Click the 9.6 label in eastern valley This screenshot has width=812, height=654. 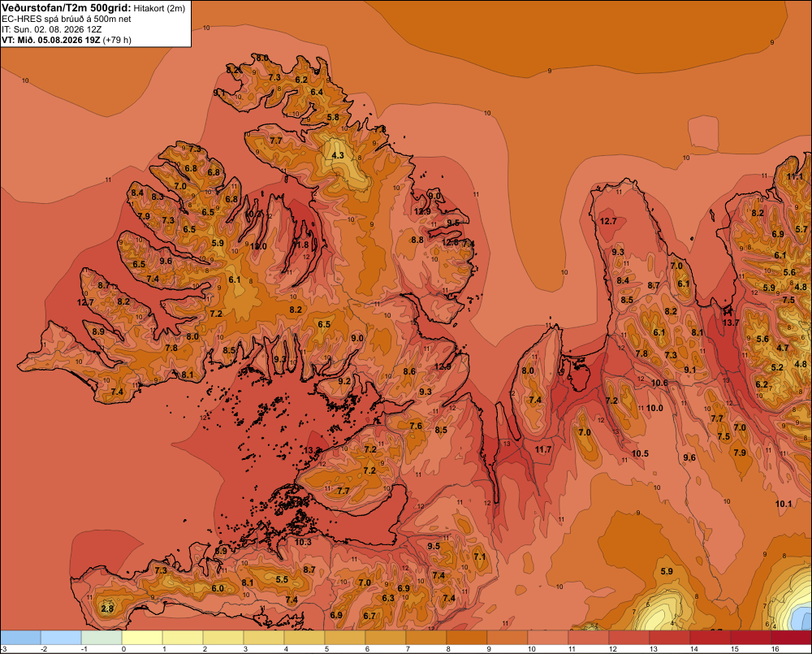pyautogui.click(x=689, y=457)
